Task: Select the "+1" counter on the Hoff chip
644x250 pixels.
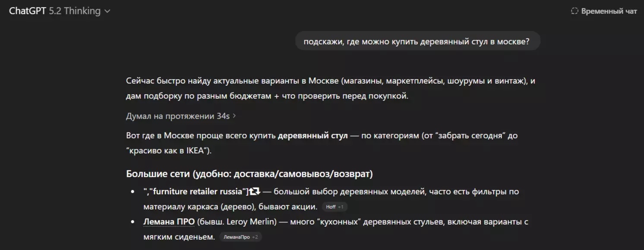Action: coord(341,206)
